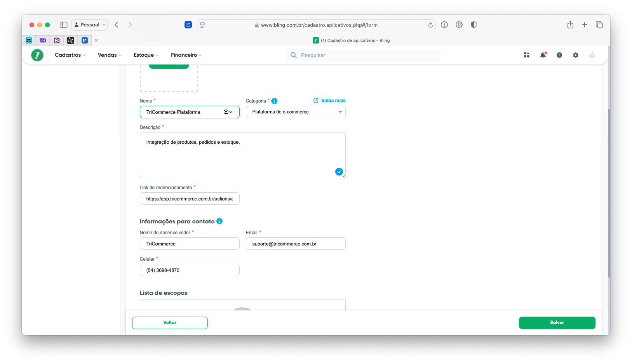The image size is (632, 364).
Task: Open notifications bell icon
Action: [x=543, y=55]
